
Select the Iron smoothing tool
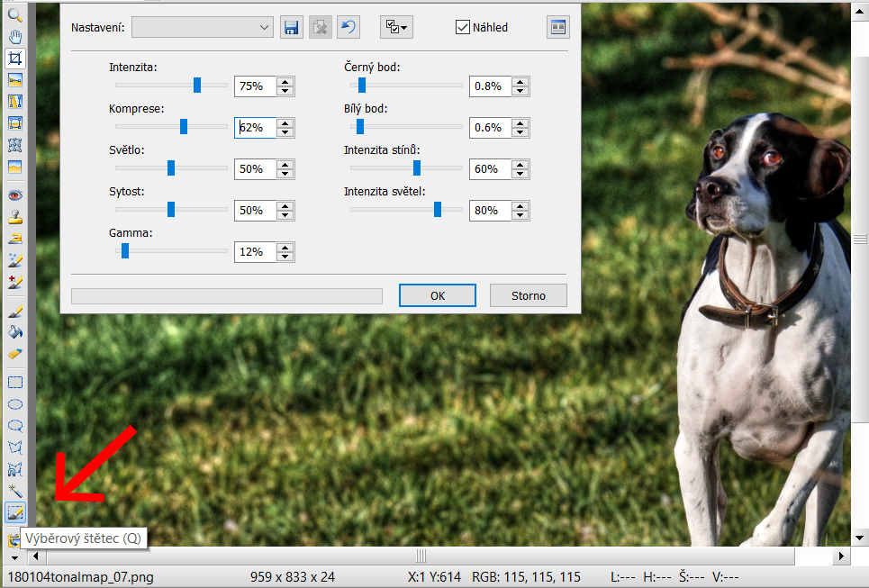point(15,239)
